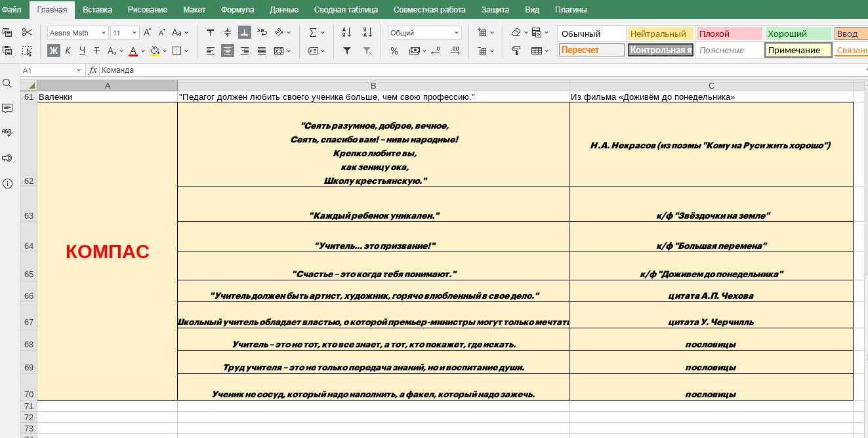The image size is (868, 438).
Task: Click the filter funnel icon
Action: [347, 51]
